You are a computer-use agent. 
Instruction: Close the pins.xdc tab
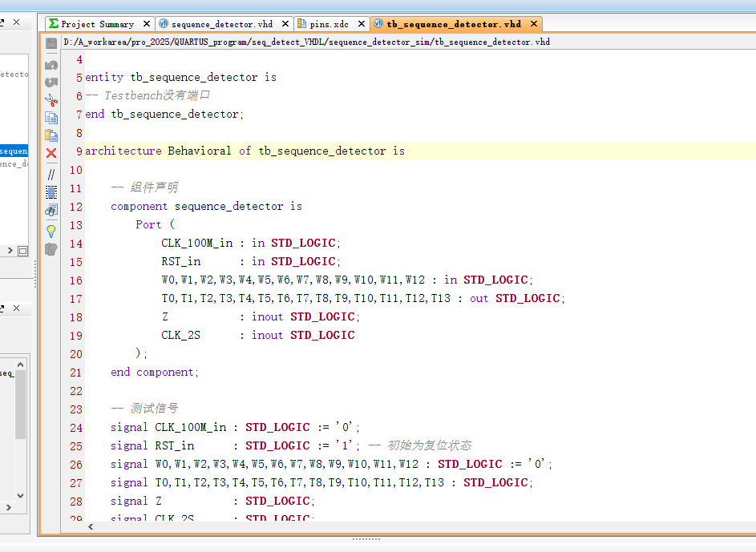[x=361, y=23]
